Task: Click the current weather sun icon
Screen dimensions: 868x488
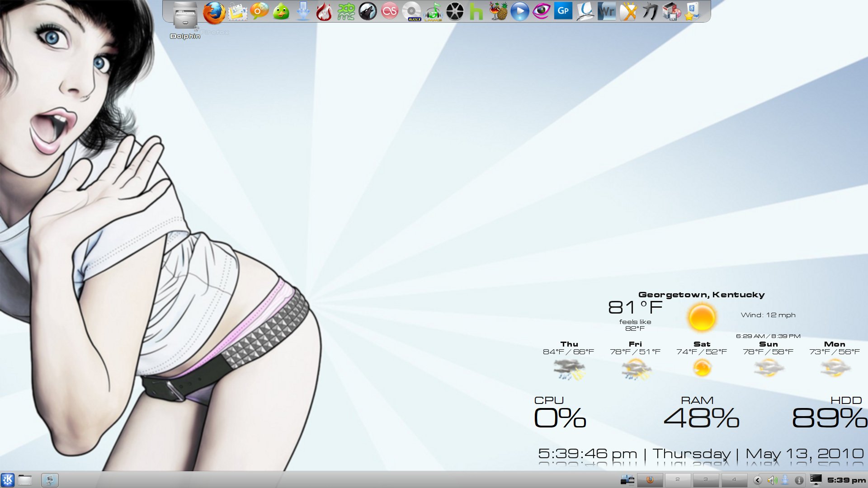Action: click(x=702, y=317)
